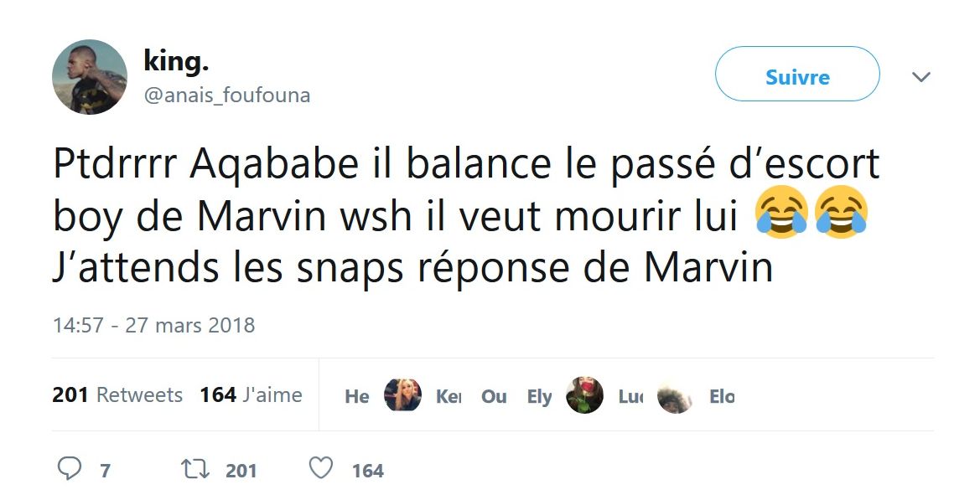Click the "Ou" liker placeholder
This screenshot has height=500, width=980.
tap(494, 396)
